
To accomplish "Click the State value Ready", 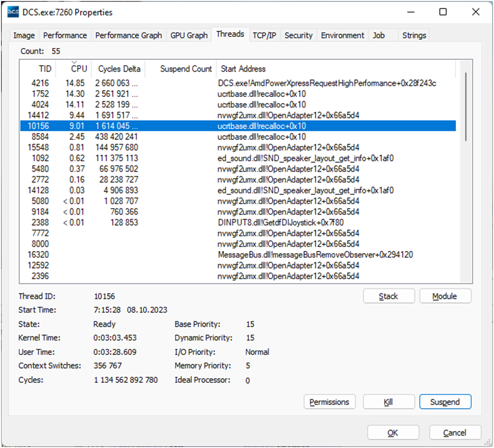I will (104, 324).
